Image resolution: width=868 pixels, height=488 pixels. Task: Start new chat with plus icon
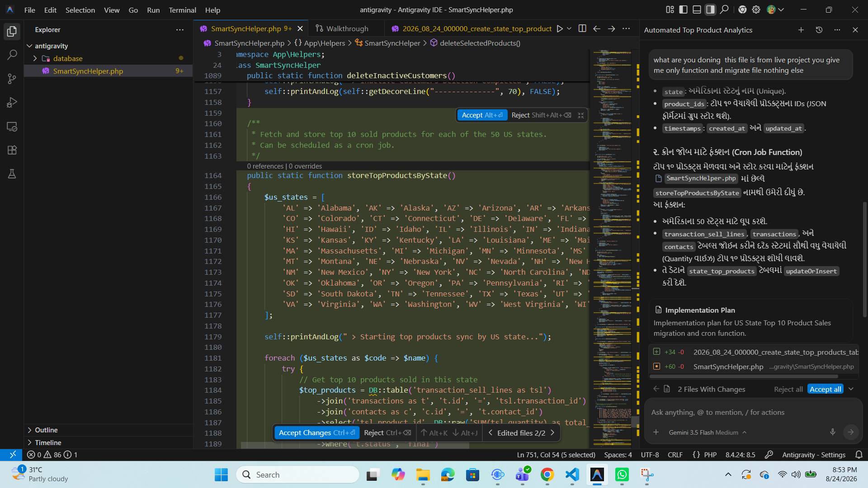[801, 30]
